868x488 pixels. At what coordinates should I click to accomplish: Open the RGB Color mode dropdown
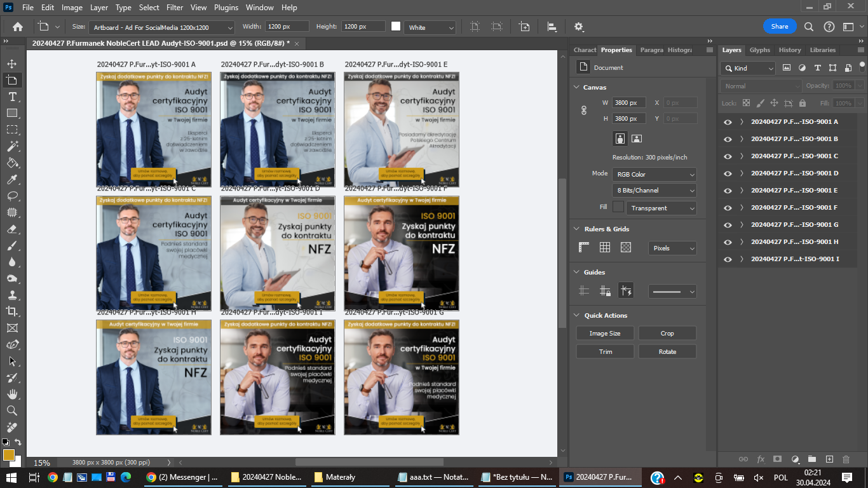[654, 174]
